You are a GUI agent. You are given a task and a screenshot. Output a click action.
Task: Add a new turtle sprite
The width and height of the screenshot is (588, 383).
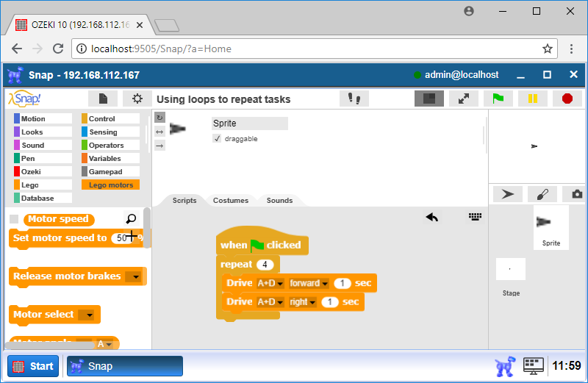507,194
